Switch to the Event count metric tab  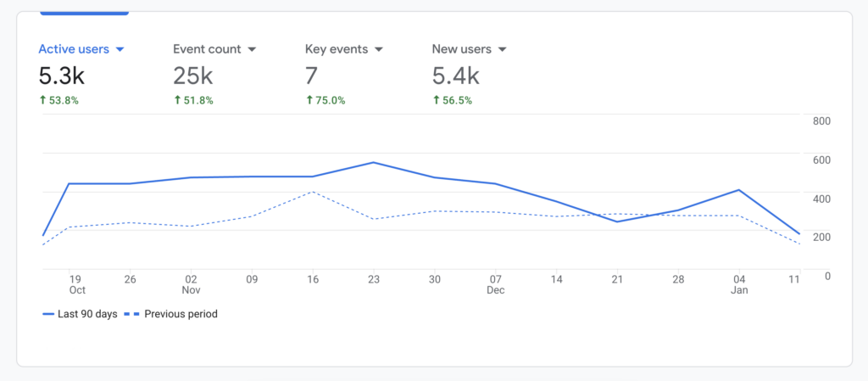click(207, 49)
